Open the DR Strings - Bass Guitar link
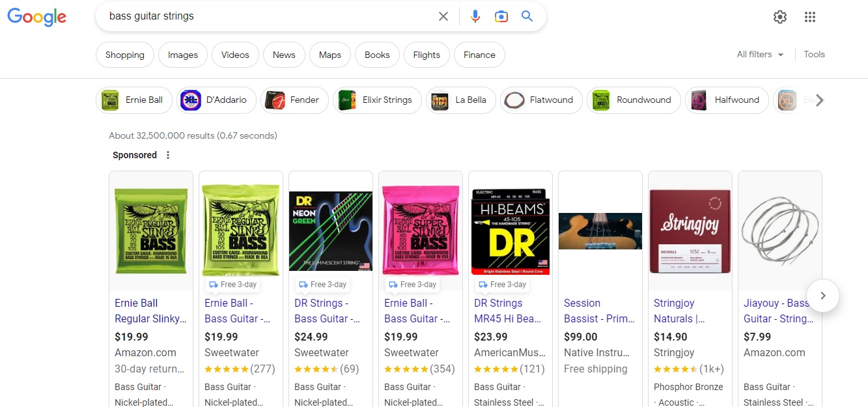The height and width of the screenshot is (407, 868). [327, 311]
